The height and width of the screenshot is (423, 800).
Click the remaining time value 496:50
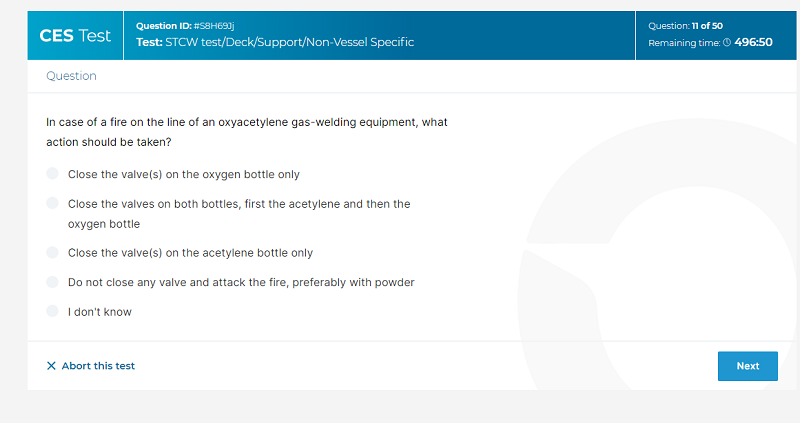point(753,42)
